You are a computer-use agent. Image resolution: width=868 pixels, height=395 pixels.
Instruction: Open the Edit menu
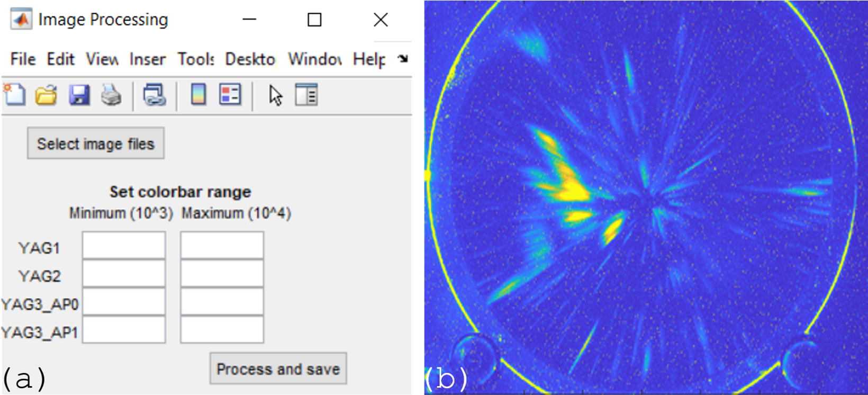click(x=61, y=59)
